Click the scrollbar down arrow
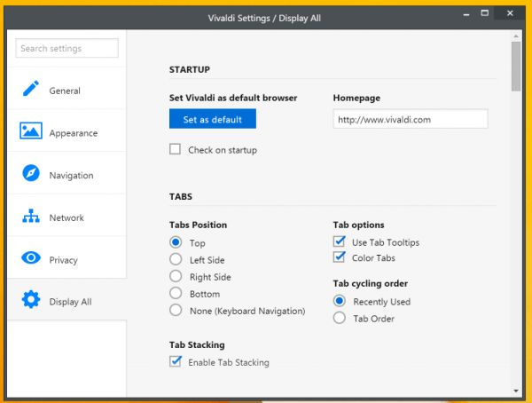The width and height of the screenshot is (532, 403). [516, 389]
